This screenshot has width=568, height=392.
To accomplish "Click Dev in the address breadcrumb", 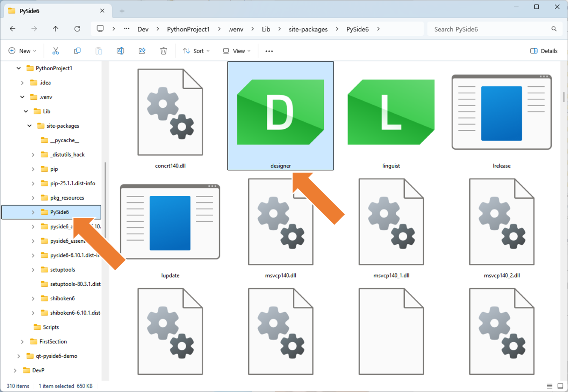I will [x=143, y=29].
